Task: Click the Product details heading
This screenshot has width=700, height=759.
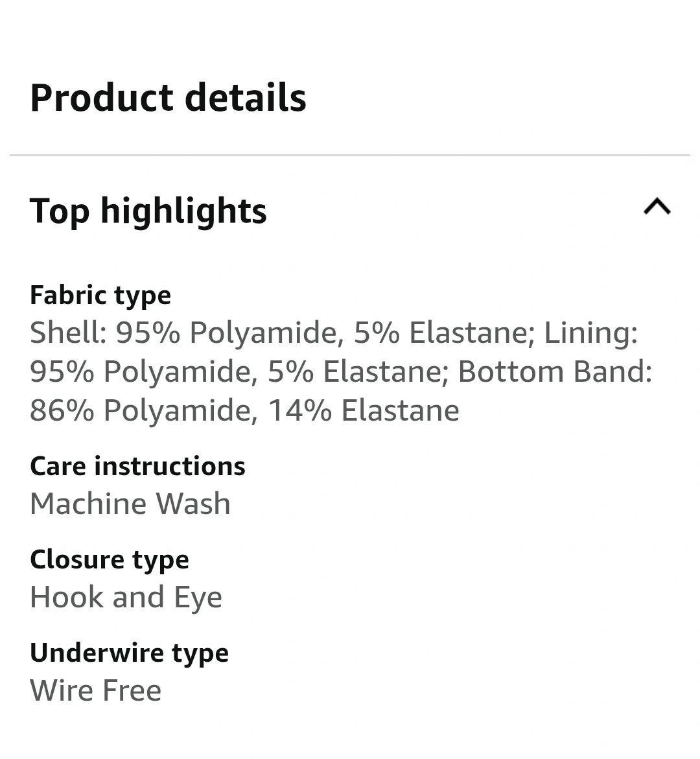Action: (x=168, y=98)
